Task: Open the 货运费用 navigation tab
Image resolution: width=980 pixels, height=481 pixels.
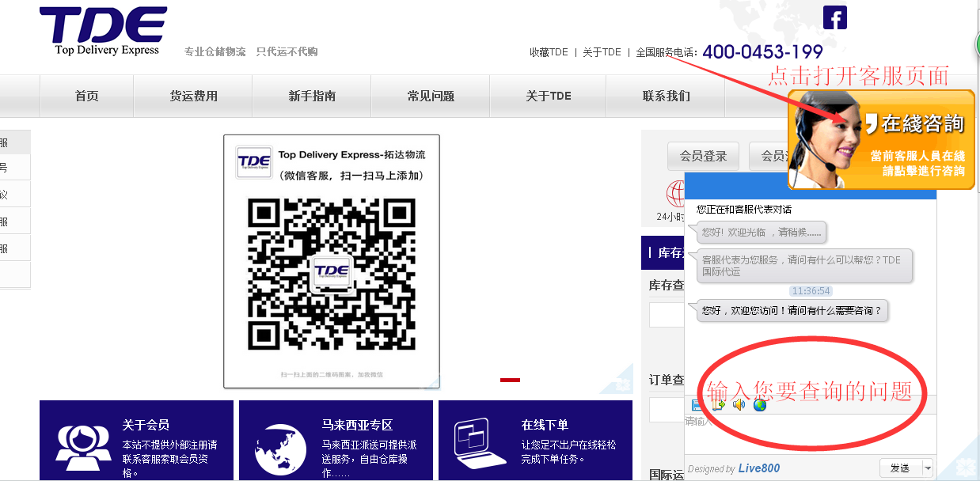Action: point(194,97)
